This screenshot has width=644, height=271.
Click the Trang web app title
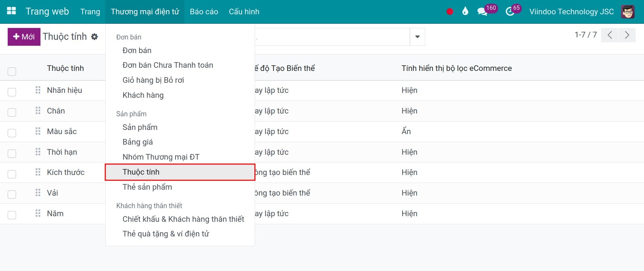47,12
